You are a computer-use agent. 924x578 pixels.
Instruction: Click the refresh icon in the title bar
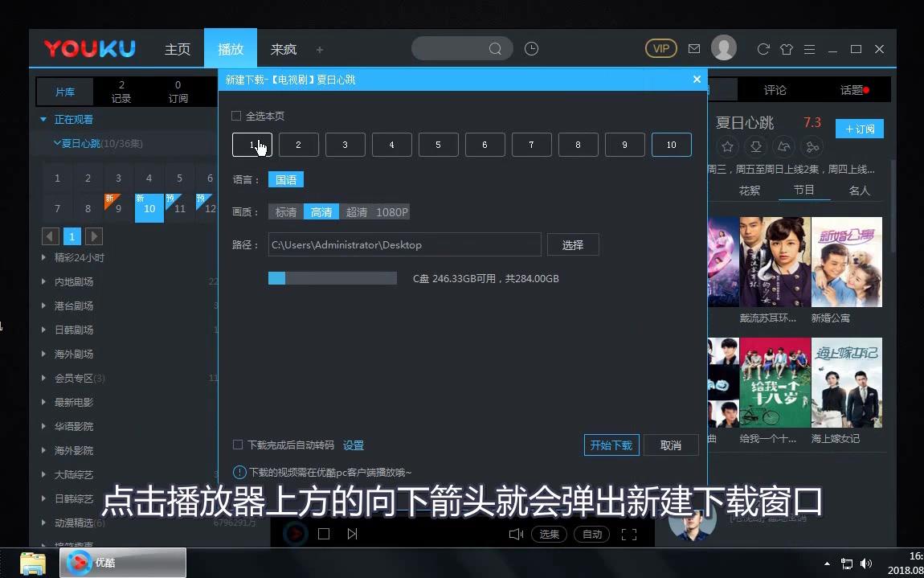click(x=763, y=49)
